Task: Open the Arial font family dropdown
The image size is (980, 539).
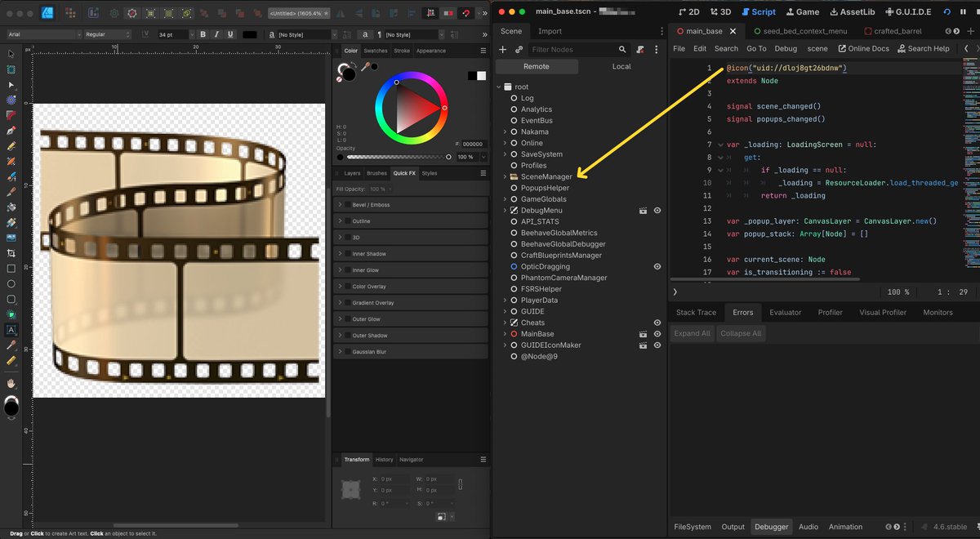Action: coord(43,34)
